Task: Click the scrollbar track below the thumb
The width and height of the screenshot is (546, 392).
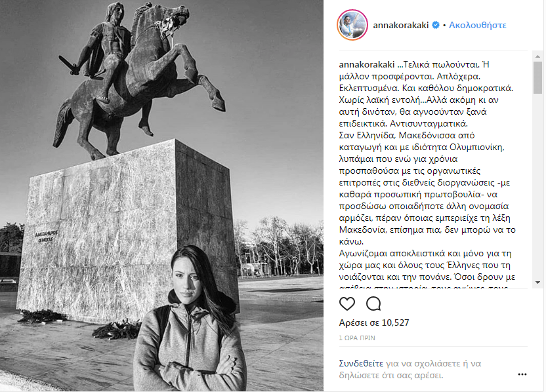Action: pyautogui.click(x=537, y=186)
